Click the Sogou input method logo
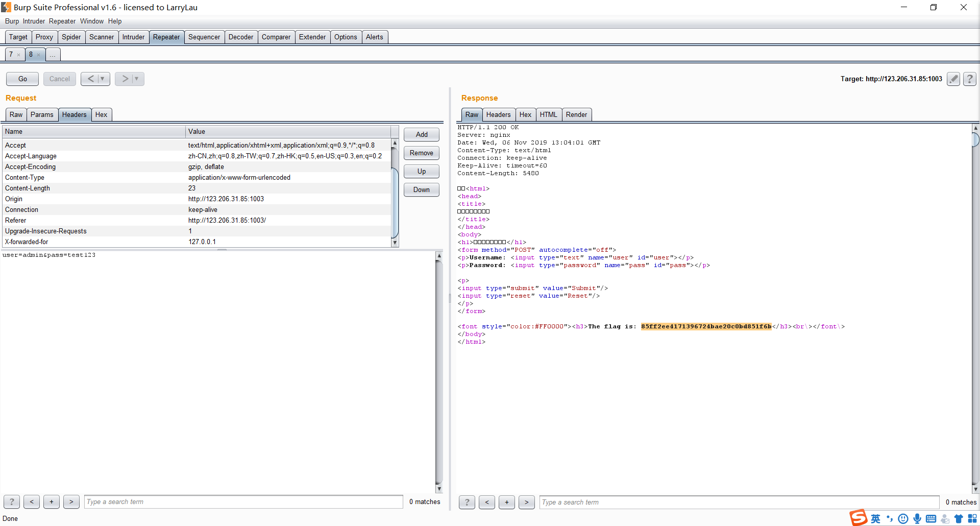Viewport: 980px width, 526px height. coord(859,518)
